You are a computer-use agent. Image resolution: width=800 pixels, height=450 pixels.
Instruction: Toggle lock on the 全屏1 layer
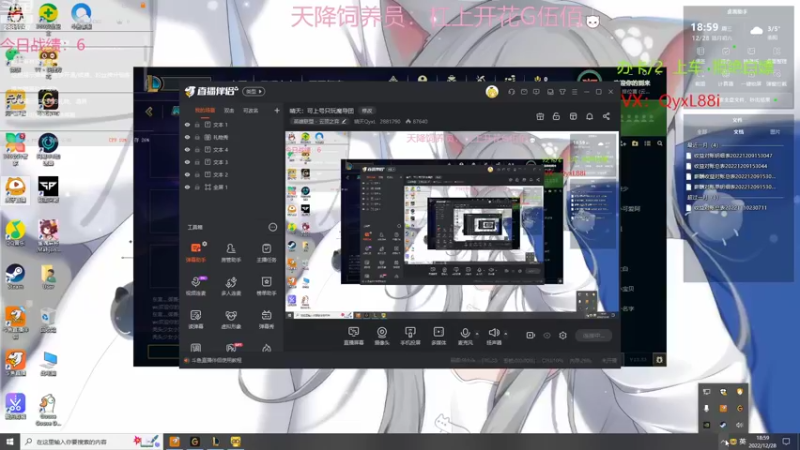point(197,187)
